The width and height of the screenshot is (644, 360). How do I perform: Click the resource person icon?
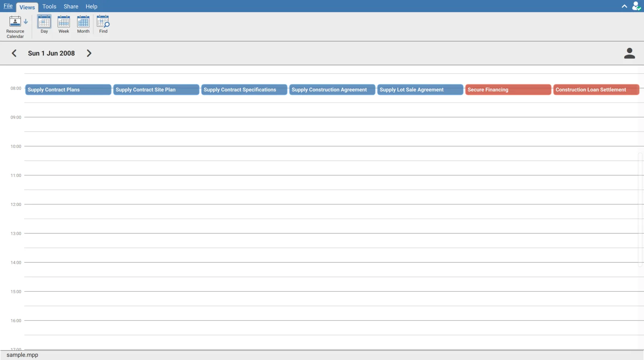630,53
